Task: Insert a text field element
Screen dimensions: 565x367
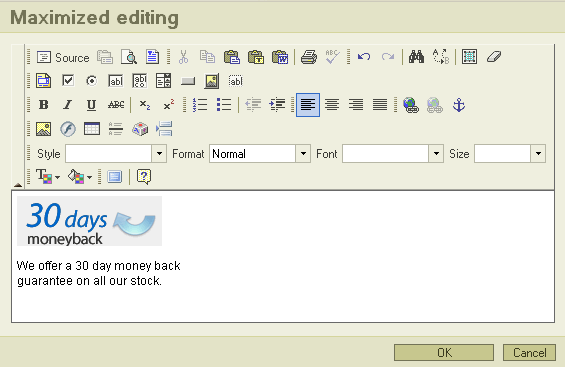Action: pyautogui.click(x=116, y=81)
